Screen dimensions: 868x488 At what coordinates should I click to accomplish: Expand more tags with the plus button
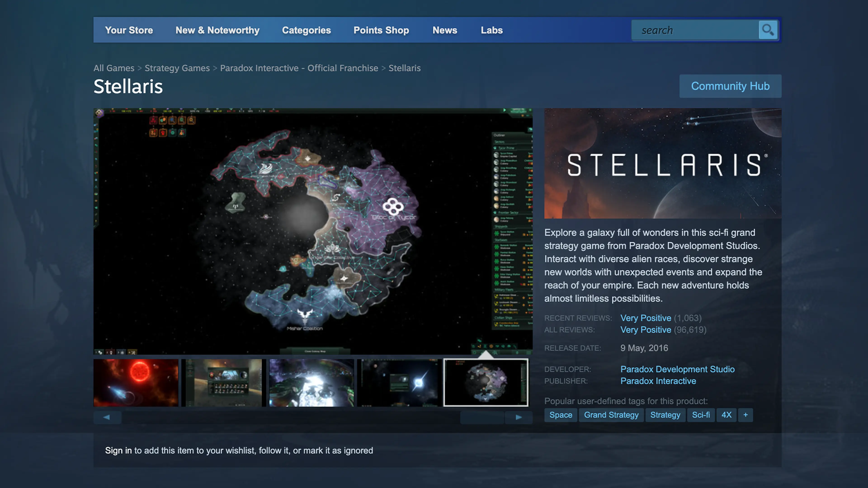(x=745, y=415)
